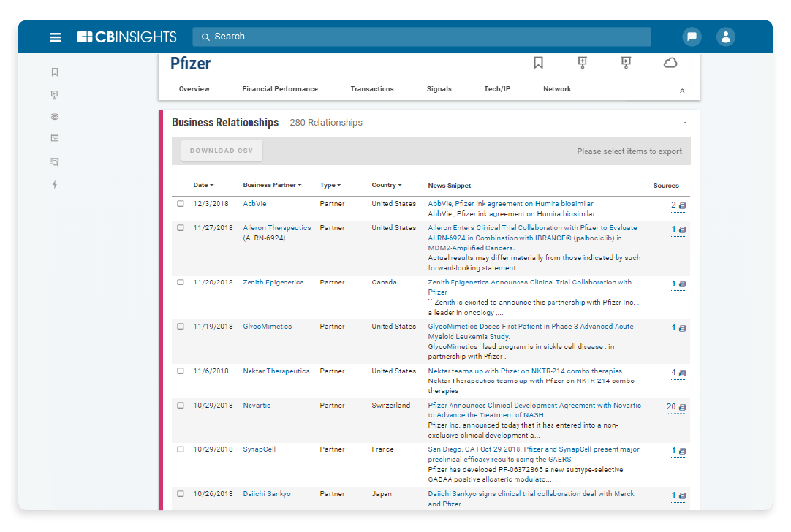Open the Novartis source count 20
Viewport: 791px width, 532px height.
[x=671, y=407]
